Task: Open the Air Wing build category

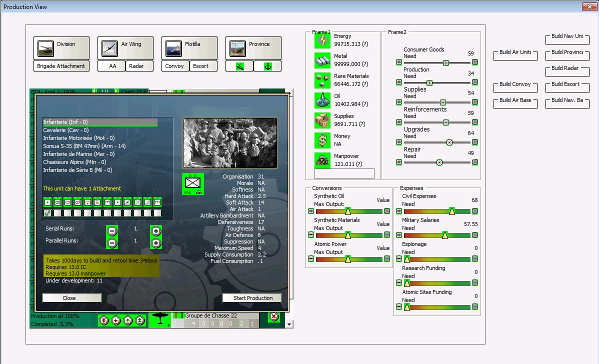Action: 109,48
